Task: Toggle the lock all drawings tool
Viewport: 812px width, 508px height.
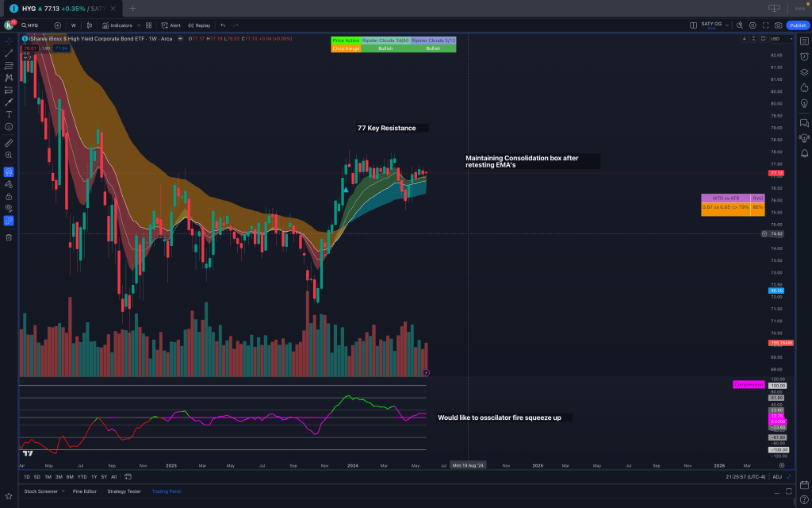Action: coord(9,196)
